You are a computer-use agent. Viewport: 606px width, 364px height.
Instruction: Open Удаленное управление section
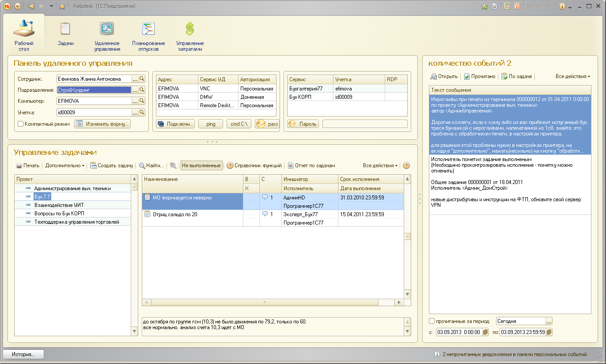[x=107, y=29]
